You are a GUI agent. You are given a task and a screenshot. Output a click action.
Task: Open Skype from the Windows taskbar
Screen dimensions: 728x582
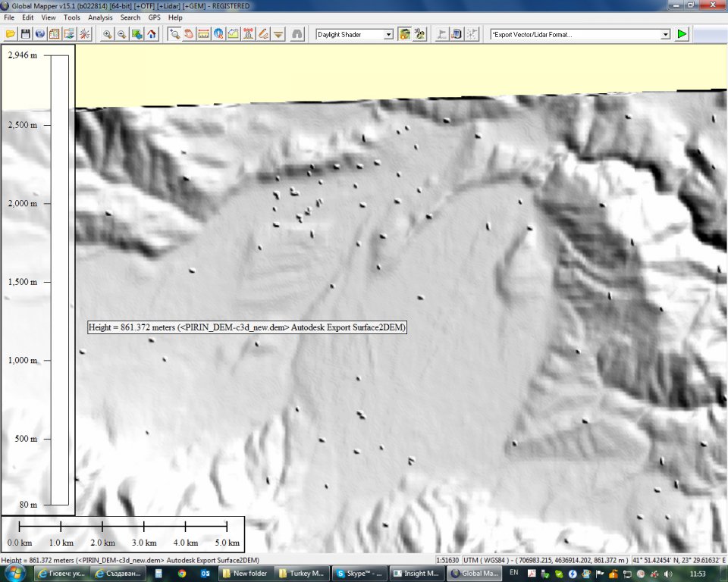pyautogui.click(x=359, y=574)
